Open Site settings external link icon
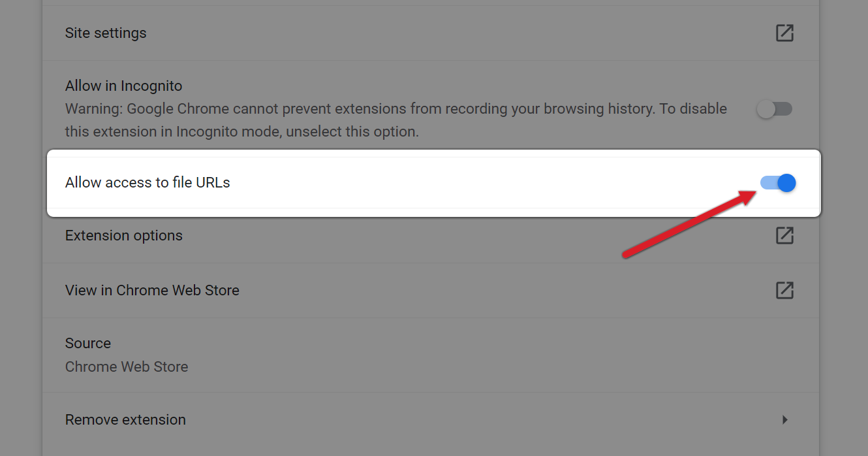The width and height of the screenshot is (868, 456). (x=784, y=33)
